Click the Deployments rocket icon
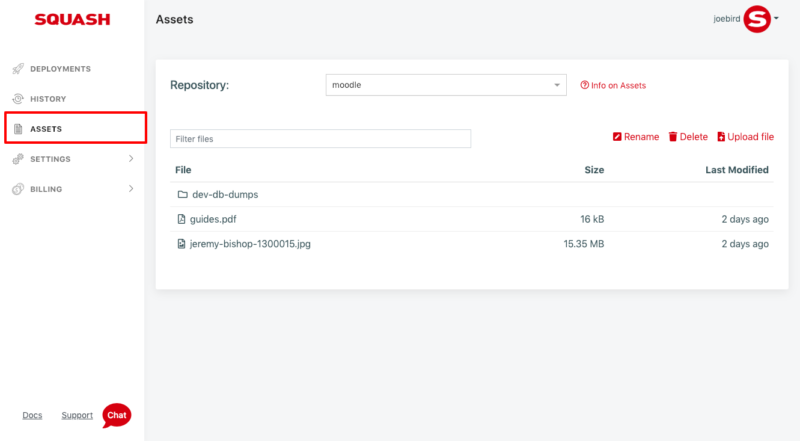The height and width of the screenshot is (441, 800). coord(18,68)
